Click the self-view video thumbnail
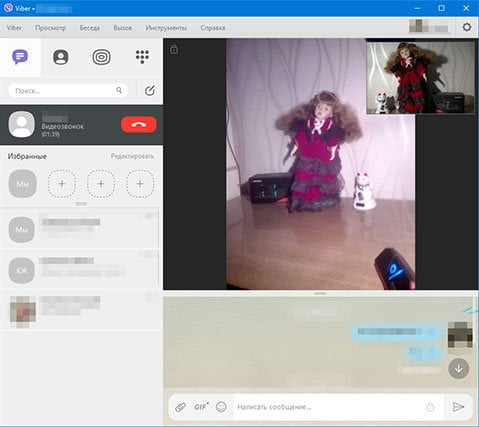 pos(420,77)
